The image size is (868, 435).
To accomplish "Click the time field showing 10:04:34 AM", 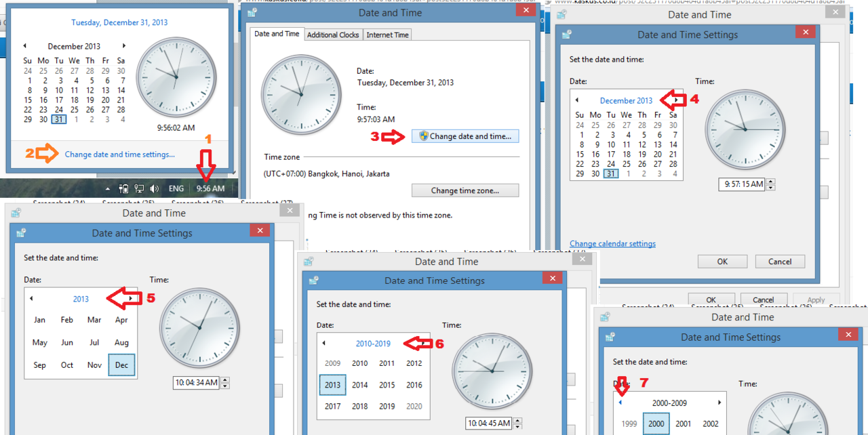I will [196, 383].
